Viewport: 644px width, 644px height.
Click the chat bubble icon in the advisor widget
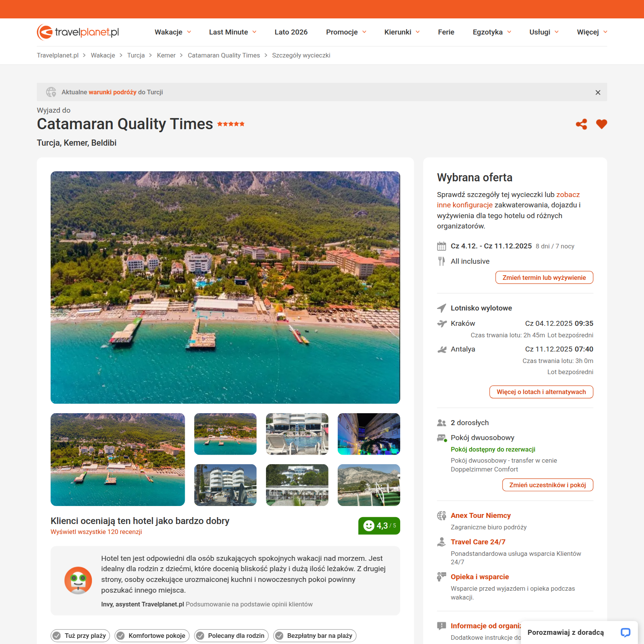[x=625, y=632]
